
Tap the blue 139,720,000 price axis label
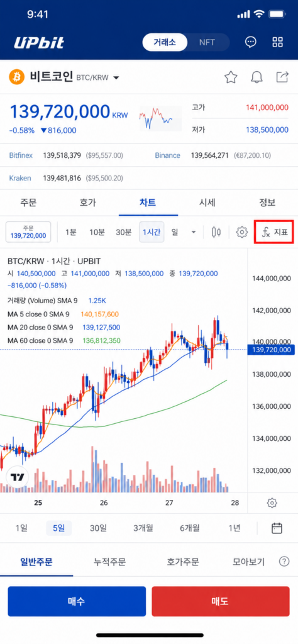click(x=271, y=350)
